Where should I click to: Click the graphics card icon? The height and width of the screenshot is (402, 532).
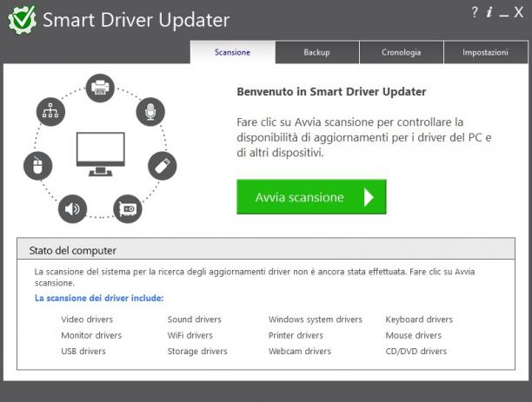[x=128, y=208]
